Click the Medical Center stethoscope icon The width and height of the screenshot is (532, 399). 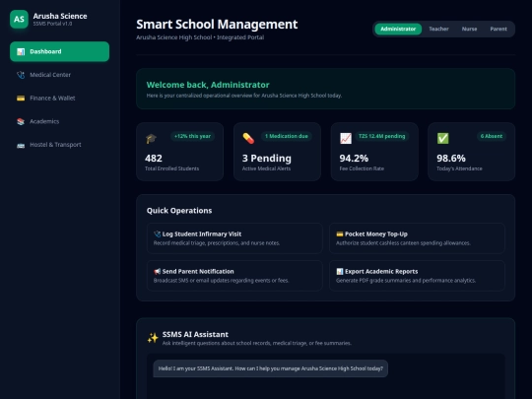tap(21, 75)
